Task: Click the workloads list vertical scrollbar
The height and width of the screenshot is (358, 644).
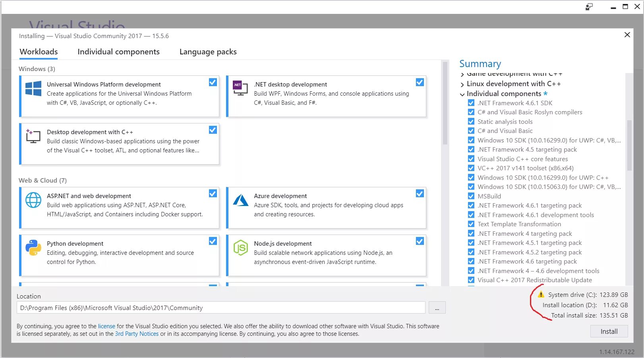Action: [445, 103]
